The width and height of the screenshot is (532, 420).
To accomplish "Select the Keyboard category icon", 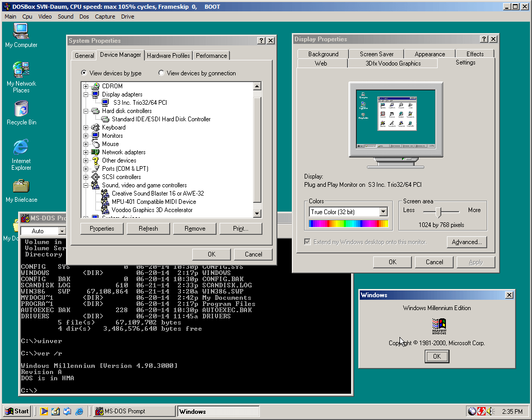I will 95,127.
